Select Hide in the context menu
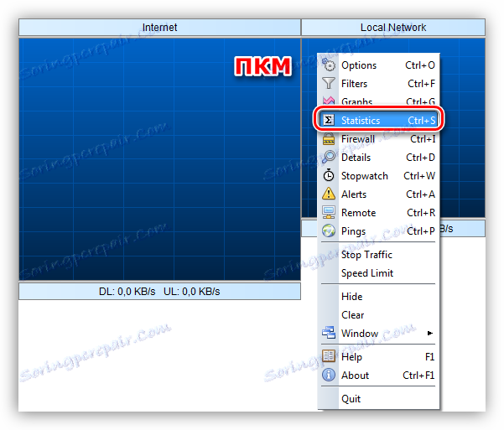This screenshot has height=430, width=504. pos(378,297)
